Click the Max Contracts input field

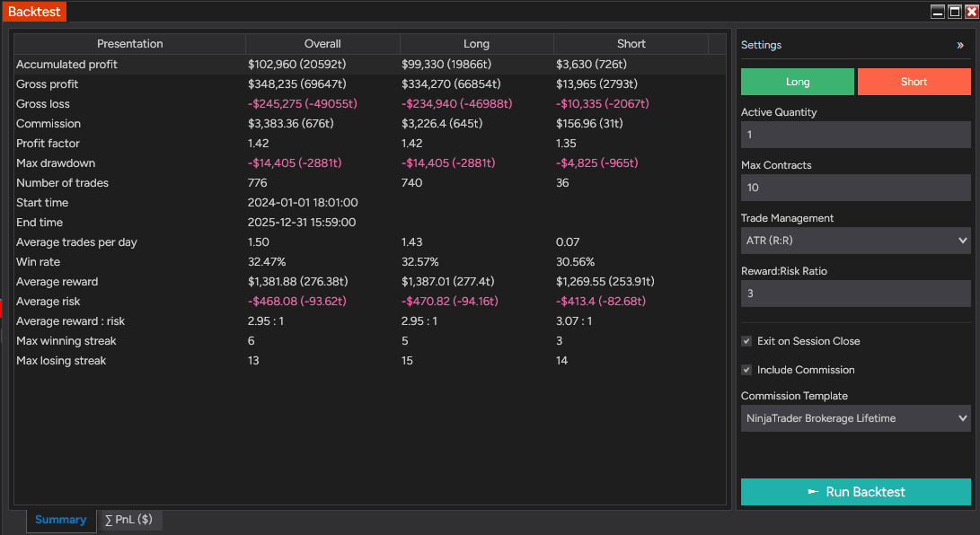(856, 188)
